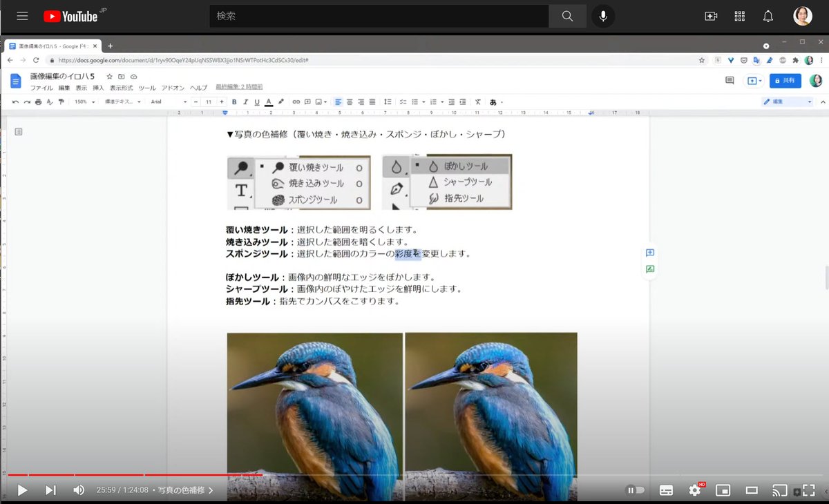Image resolution: width=829 pixels, height=504 pixels.
Task: Click the suggest edits icon in margin
Action: tap(650, 269)
